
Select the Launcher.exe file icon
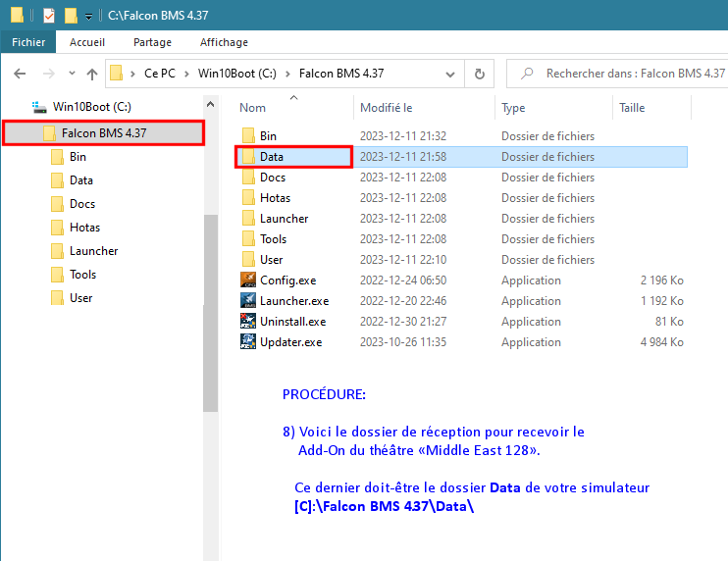coord(248,301)
